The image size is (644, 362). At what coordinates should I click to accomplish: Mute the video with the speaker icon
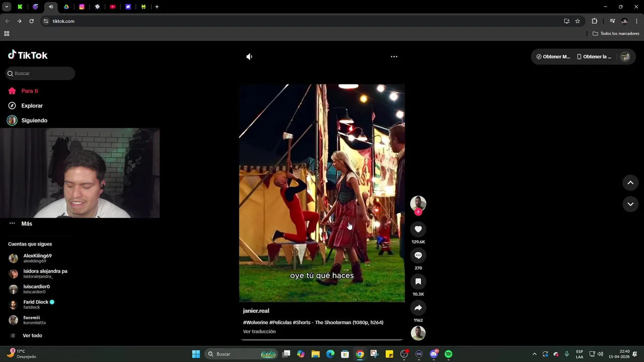(249, 57)
